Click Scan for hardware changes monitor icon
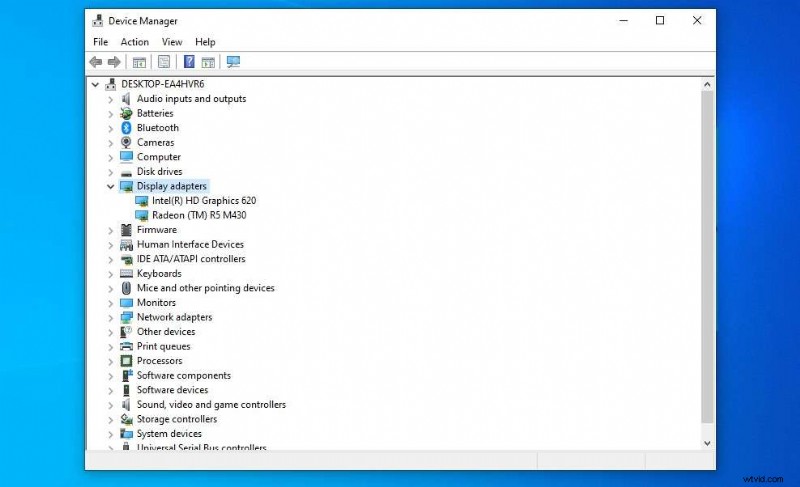Viewport: 800px width, 487px height. (x=233, y=62)
